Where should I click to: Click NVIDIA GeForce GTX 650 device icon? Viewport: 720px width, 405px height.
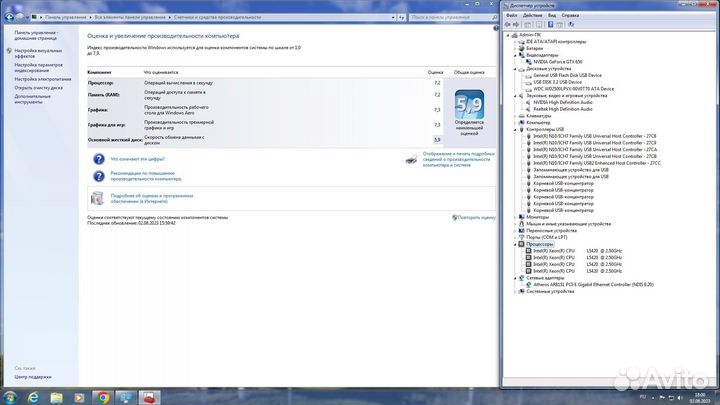point(529,62)
